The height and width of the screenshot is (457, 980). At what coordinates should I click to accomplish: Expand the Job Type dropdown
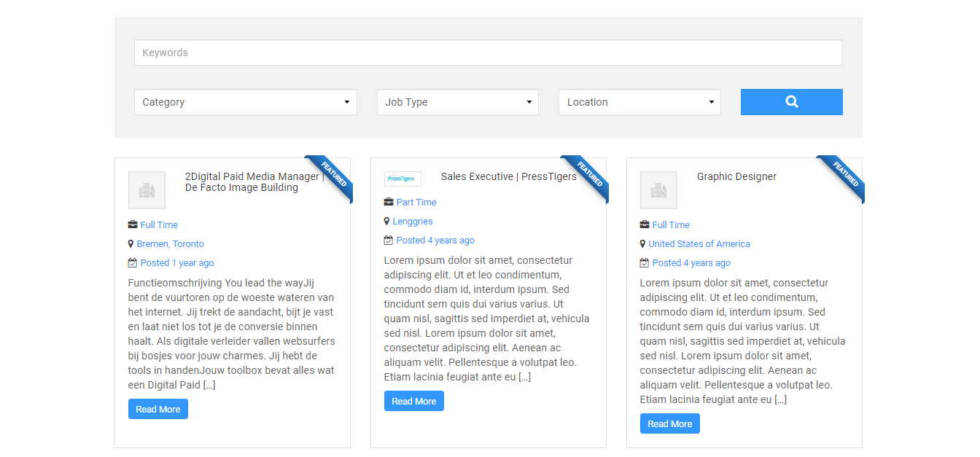tap(457, 102)
